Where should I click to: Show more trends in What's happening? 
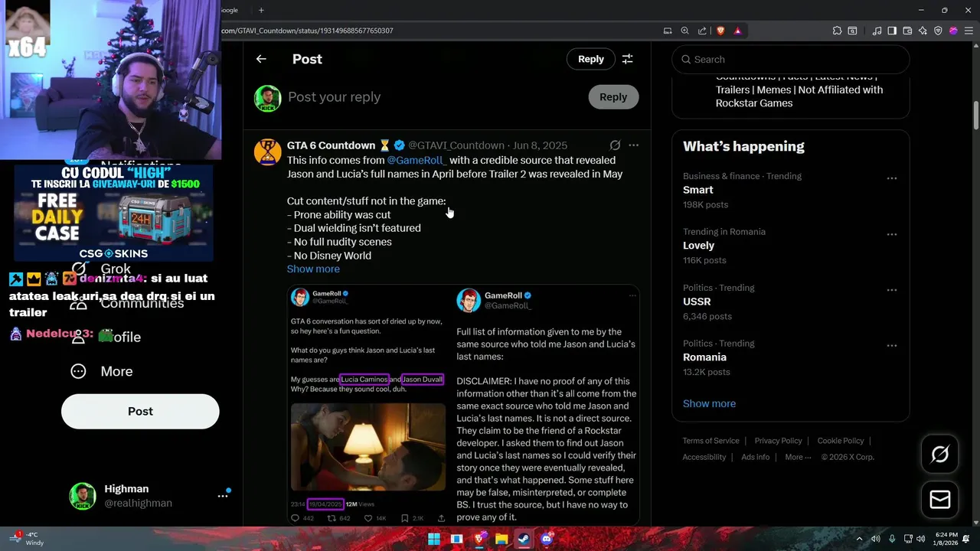(x=709, y=403)
